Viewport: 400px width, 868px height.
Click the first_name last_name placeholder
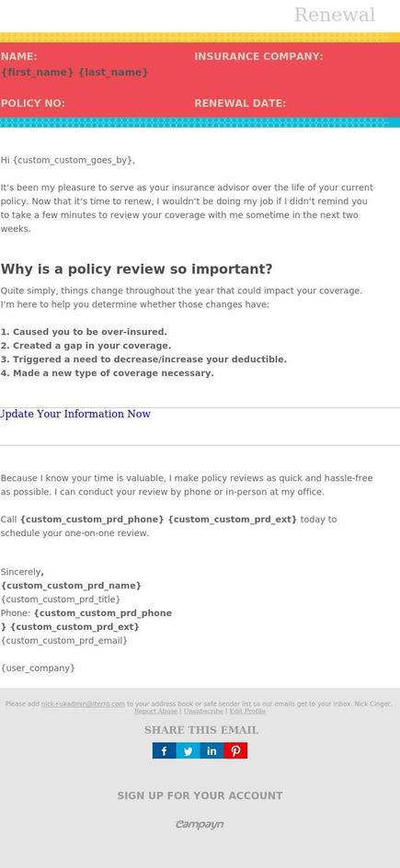click(x=74, y=73)
